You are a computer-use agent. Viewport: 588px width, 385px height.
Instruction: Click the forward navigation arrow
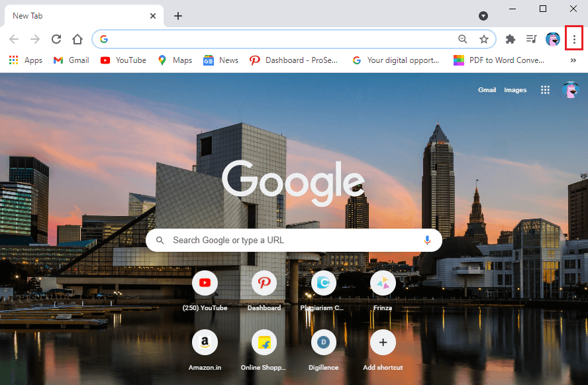click(35, 39)
